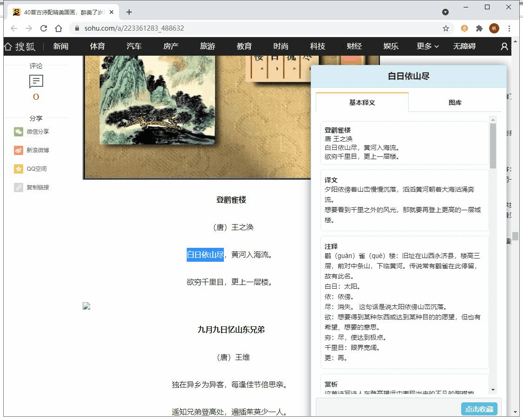Screen dimensions: 523x420
Task: Click the highlighted text 白日依山尽
Action: pyautogui.click(x=205, y=255)
